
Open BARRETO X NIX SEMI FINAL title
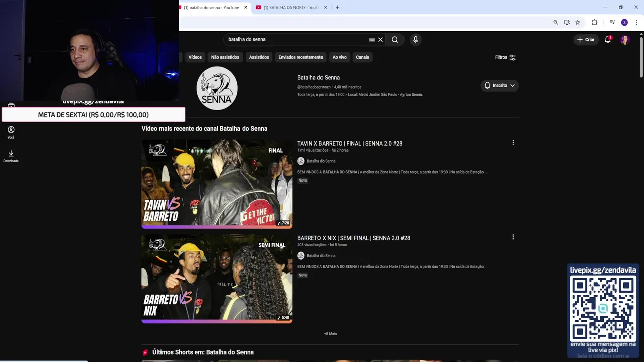(x=354, y=238)
